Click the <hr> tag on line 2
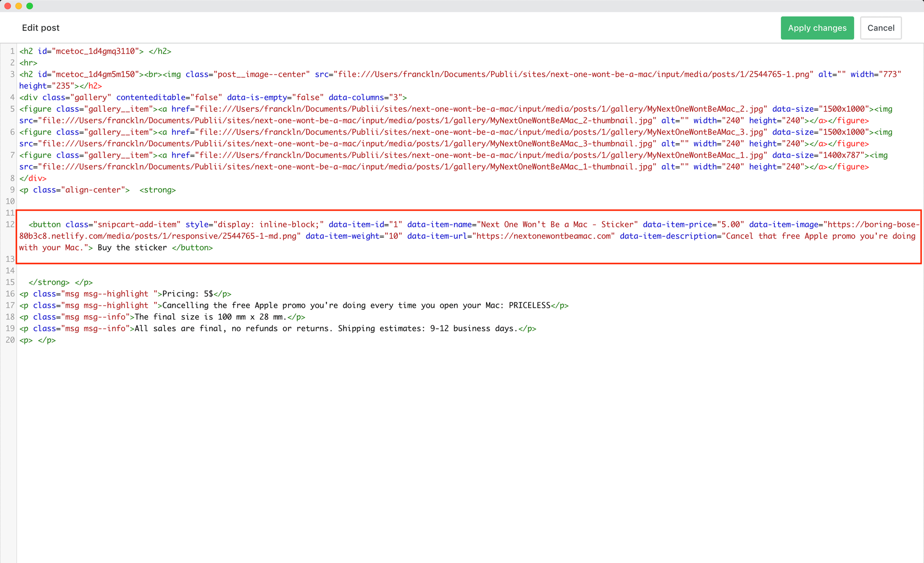The image size is (924, 563). pyautogui.click(x=28, y=63)
